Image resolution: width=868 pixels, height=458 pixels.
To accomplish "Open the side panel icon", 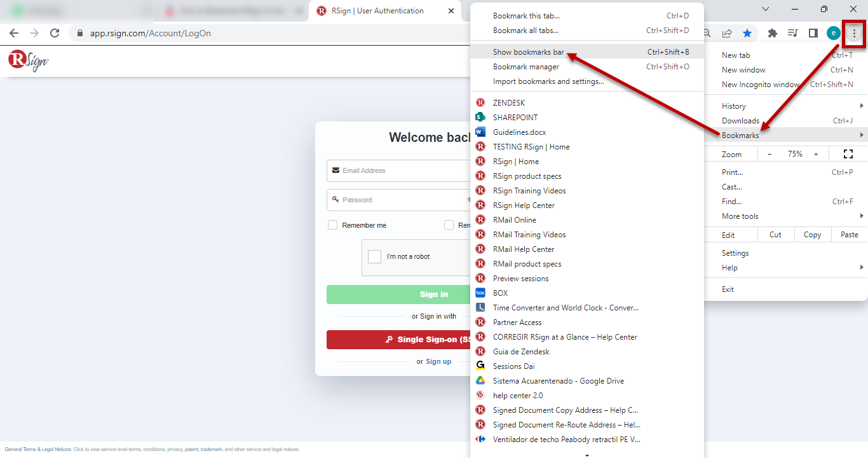I will tap(813, 33).
